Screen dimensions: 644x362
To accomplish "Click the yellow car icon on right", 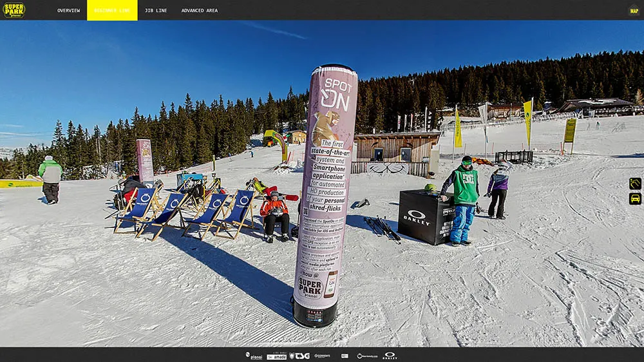I will point(635,199).
